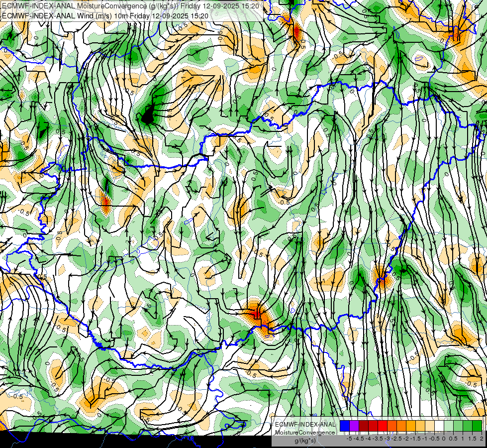Viewport: 487px width, 448px height.
Task: Click the -4.5 tick label in legend
Action: [x=359, y=439]
